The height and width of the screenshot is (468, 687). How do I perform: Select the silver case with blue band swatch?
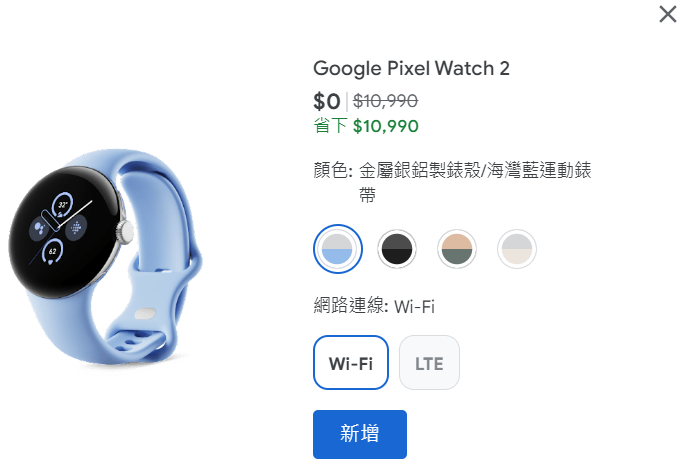(x=337, y=249)
